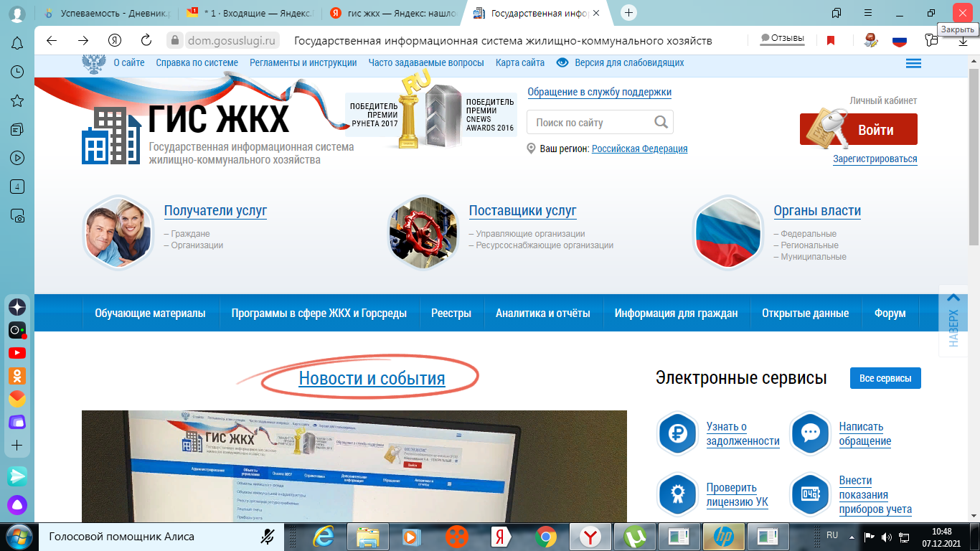This screenshot has width=980, height=551.
Task: Open Получатели услуг section
Action: [x=215, y=210]
